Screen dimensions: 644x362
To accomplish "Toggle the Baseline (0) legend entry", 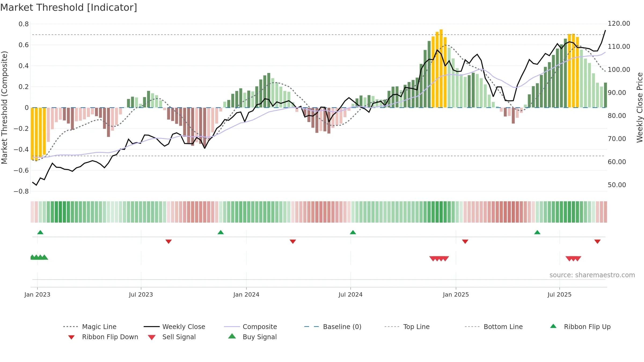I will click(333, 327).
